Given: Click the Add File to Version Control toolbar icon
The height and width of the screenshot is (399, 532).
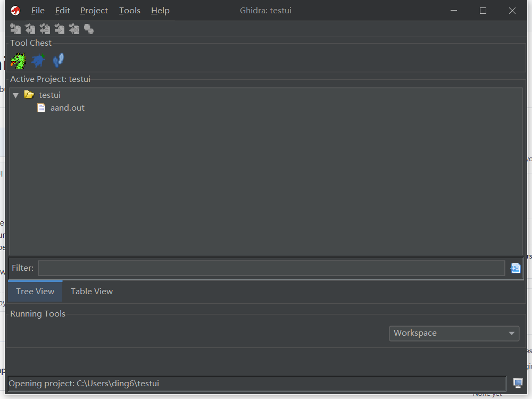Looking at the screenshot, I should (15, 29).
